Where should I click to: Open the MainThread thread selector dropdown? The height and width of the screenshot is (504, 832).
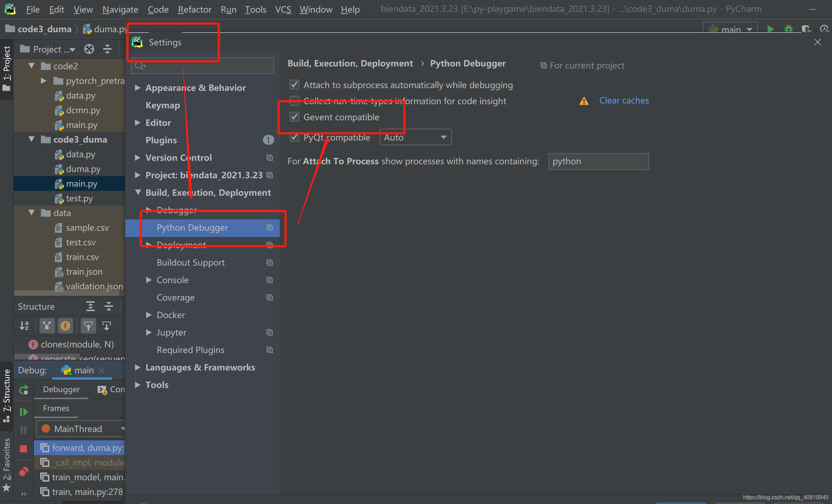pyautogui.click(x=123, y=429)
